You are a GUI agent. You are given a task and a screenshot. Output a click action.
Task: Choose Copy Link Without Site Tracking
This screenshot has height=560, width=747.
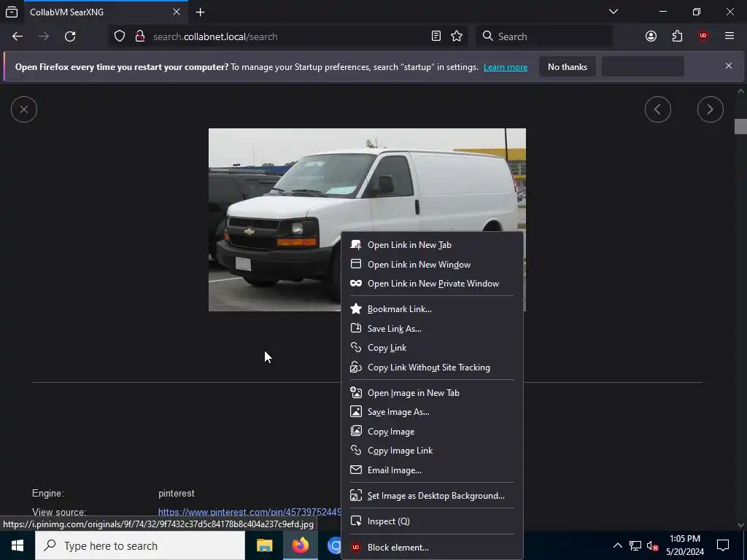click(x=432, y=367)
